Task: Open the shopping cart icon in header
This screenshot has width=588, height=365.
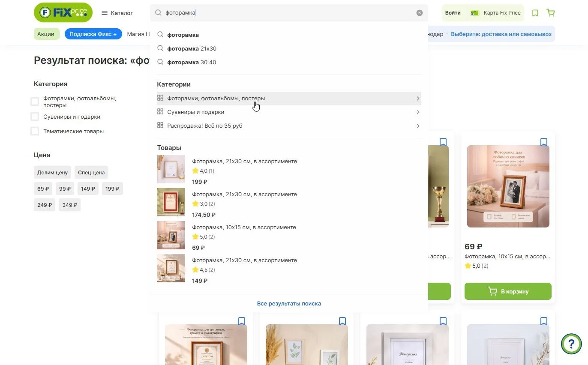Action: 551,13
